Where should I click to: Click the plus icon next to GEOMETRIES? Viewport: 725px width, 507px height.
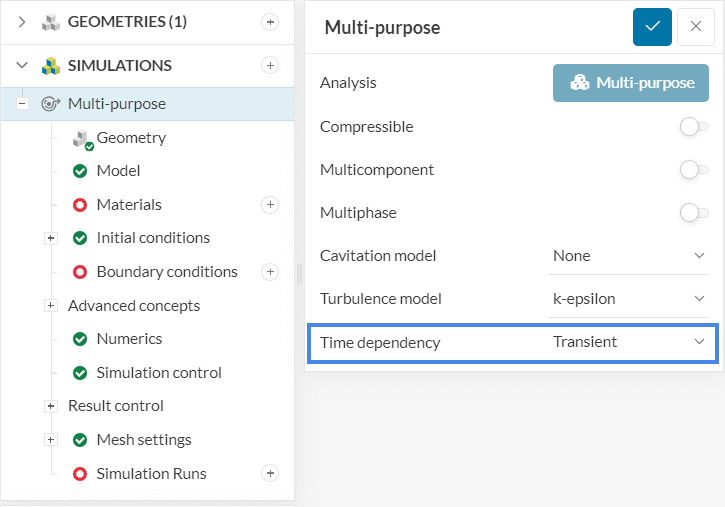click(269, 22)
